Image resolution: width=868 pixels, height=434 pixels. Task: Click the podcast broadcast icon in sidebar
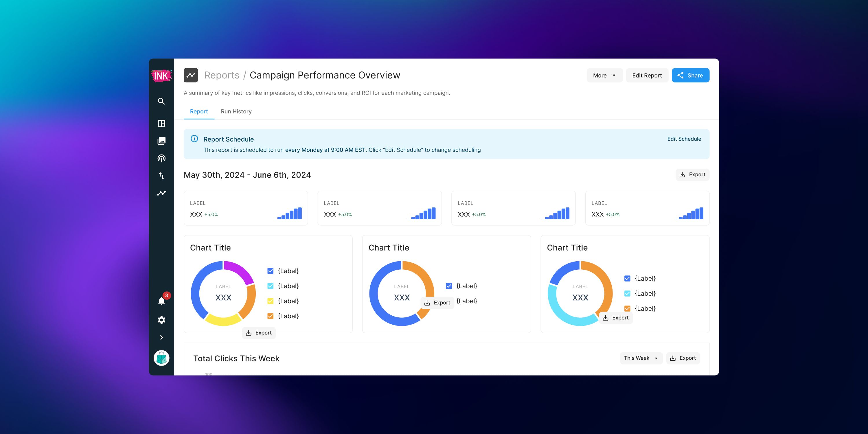point(161,158)
